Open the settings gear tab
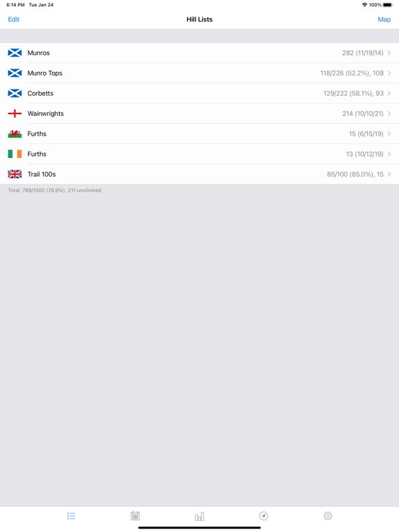 (328, 516)
